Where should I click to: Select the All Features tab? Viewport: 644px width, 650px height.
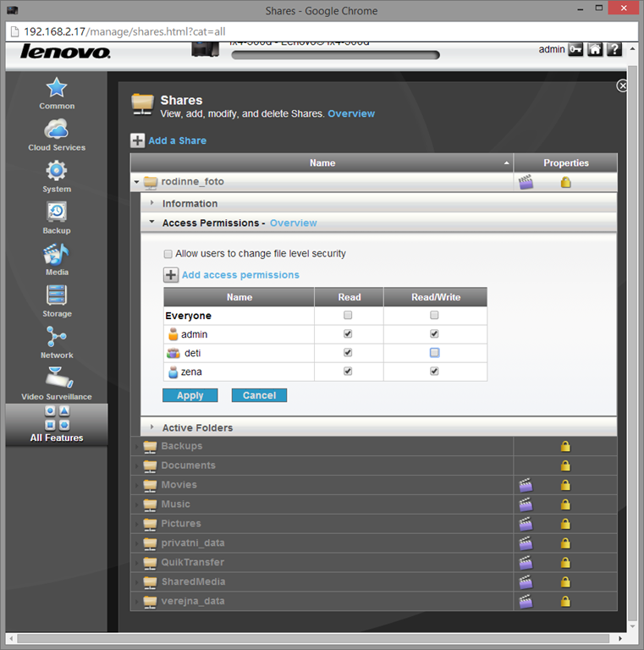point(57,424)
